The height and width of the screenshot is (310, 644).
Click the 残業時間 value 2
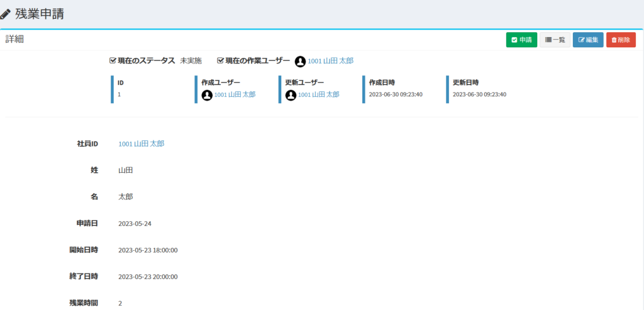(x=120, y=304)
